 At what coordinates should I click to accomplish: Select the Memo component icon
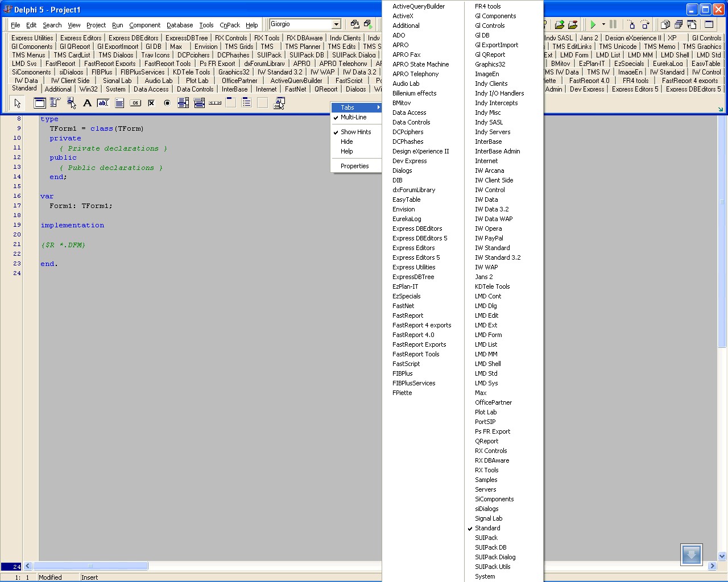point(119,103)
